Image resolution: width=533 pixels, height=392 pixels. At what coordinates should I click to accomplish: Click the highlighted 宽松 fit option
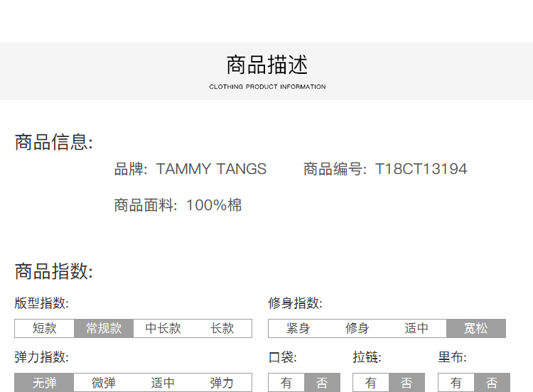tap(475, 328)
